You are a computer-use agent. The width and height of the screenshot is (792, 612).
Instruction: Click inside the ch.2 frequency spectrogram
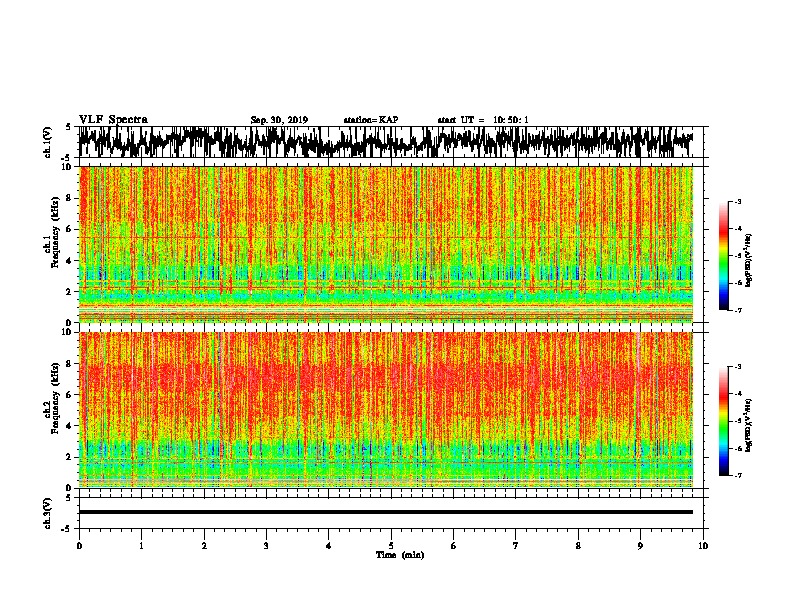386,410
